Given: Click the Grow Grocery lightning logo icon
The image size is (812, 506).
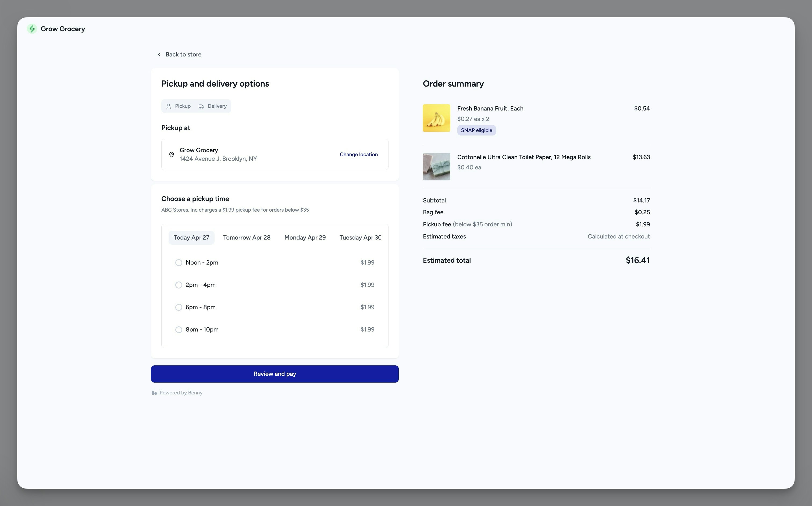Looking at the screenshot, I should (32, 29).
